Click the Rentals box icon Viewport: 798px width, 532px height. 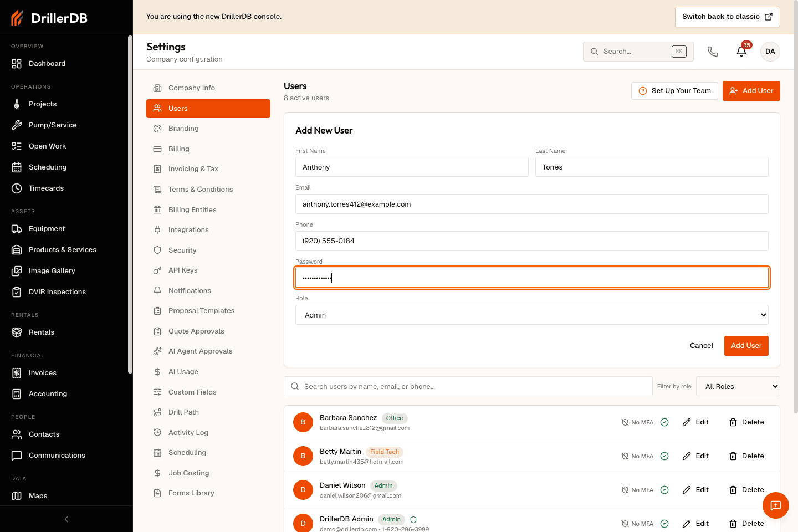(17, 332)
